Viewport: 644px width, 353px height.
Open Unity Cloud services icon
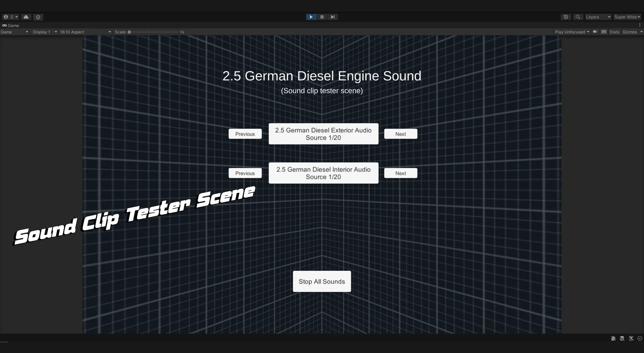click(26, 17)
